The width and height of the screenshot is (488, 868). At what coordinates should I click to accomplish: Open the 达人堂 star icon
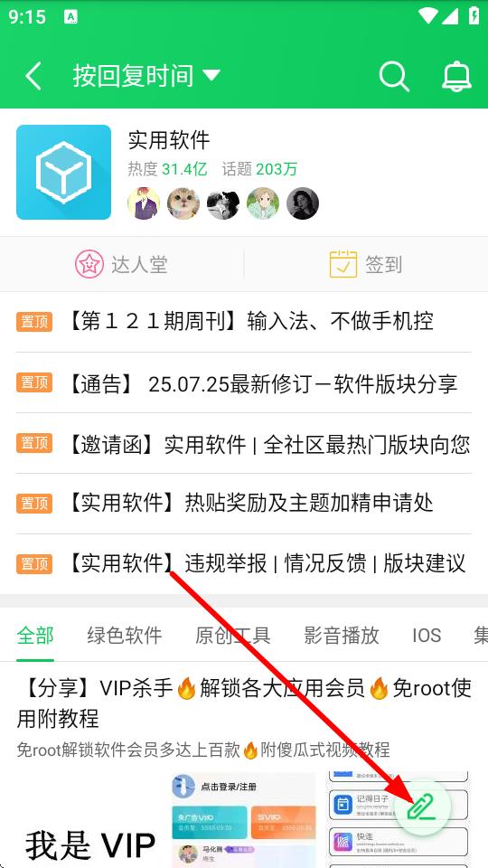(89, 264)
